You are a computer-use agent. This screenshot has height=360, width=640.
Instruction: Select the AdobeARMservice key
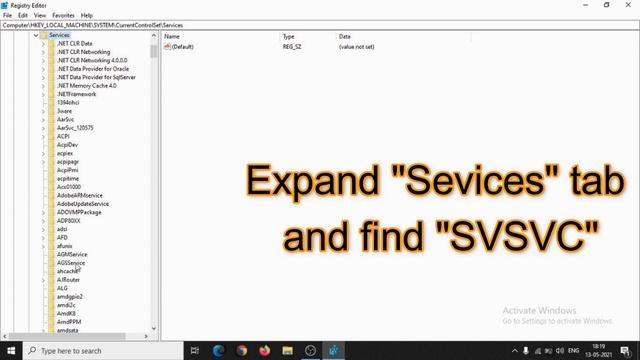(80, 196)
